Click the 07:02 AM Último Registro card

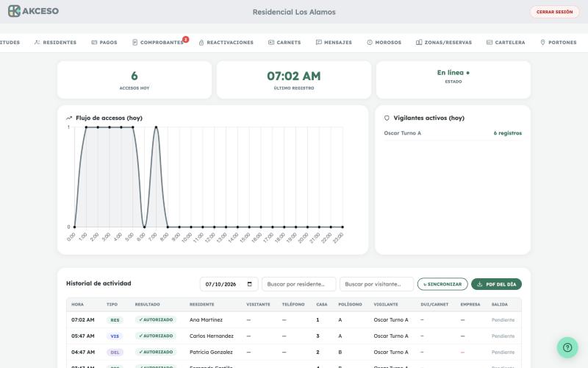click(294, 80)
